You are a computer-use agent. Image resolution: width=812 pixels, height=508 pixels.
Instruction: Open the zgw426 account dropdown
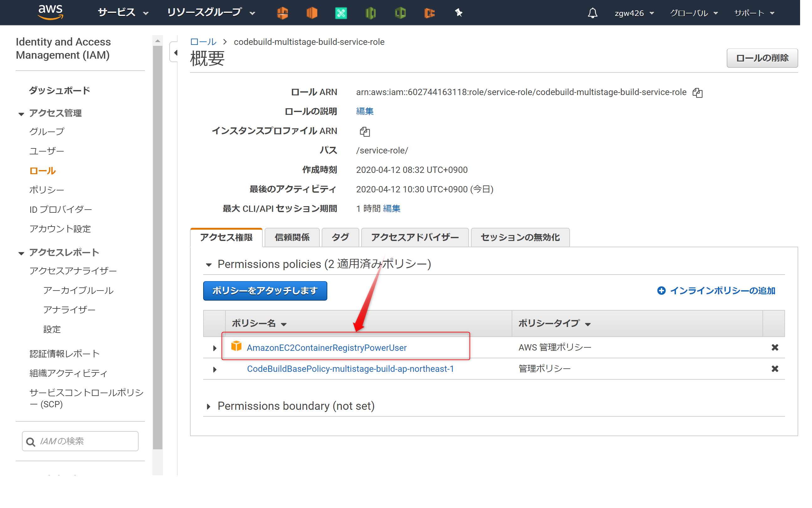(634, 13)
